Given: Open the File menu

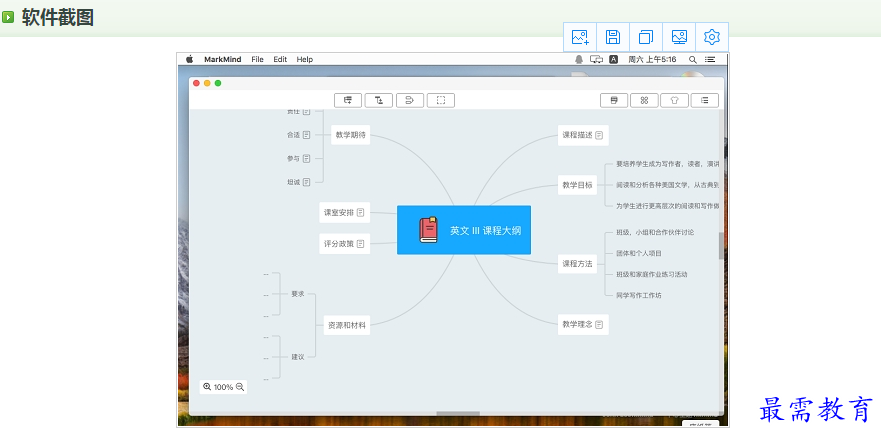Looking at the screenshot, I should (x=257, y=60).
